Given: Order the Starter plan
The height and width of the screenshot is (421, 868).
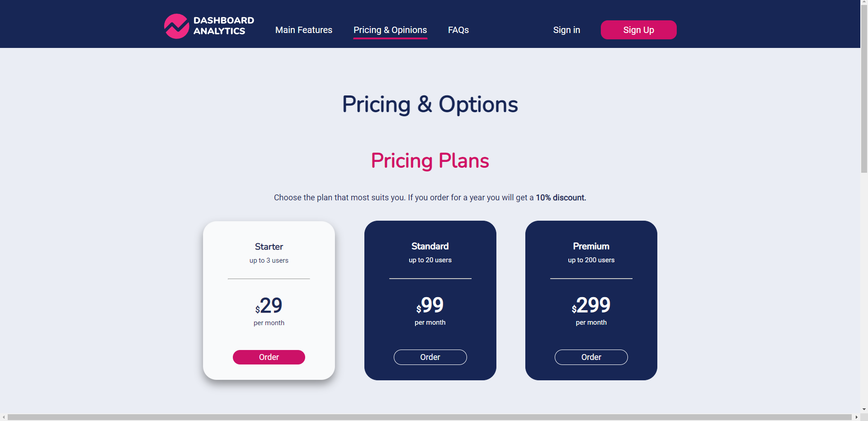Looking at the screenshot, I should 269,357.
